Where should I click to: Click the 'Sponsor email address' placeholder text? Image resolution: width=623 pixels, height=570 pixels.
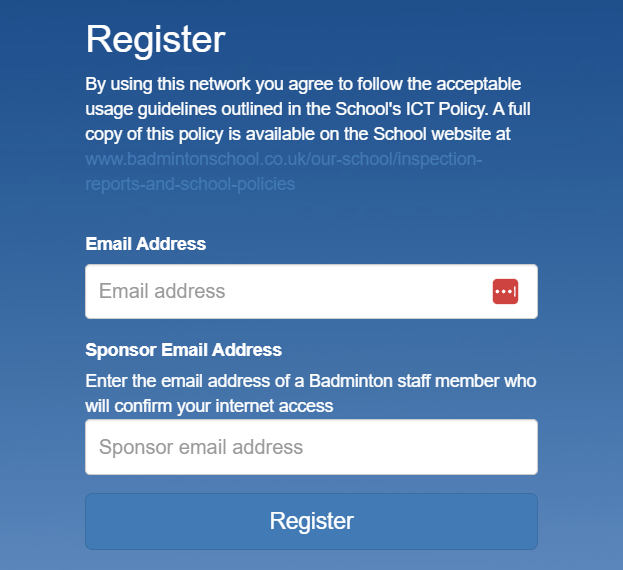201,447
